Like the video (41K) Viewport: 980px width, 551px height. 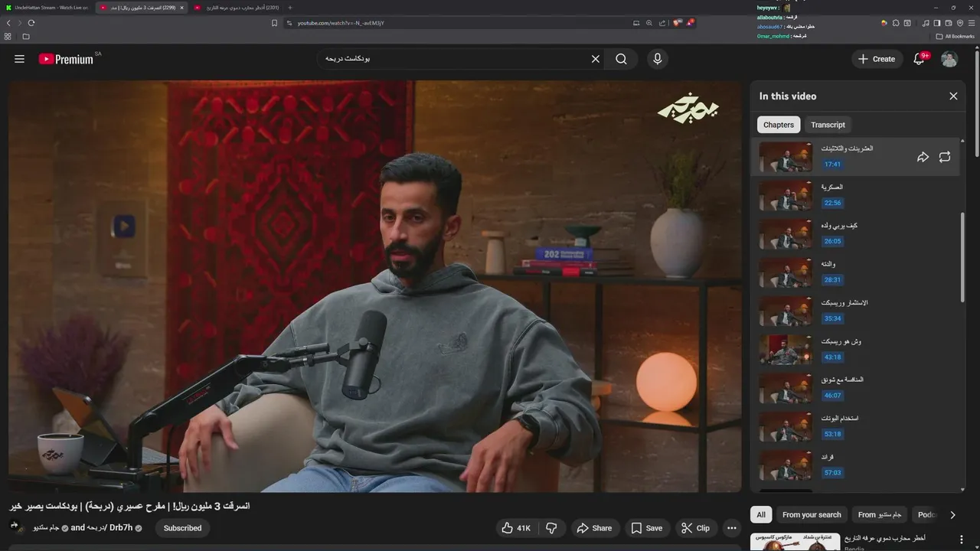pyautogui.click(x=515, y=528)
